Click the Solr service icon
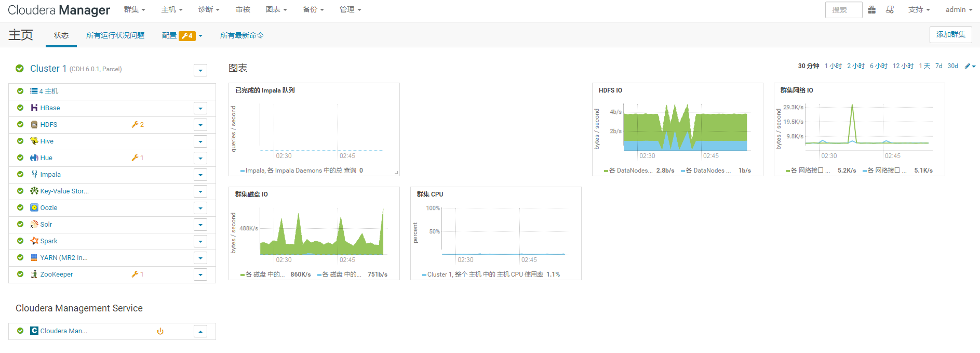980x353 pixels. coord(34,224)
